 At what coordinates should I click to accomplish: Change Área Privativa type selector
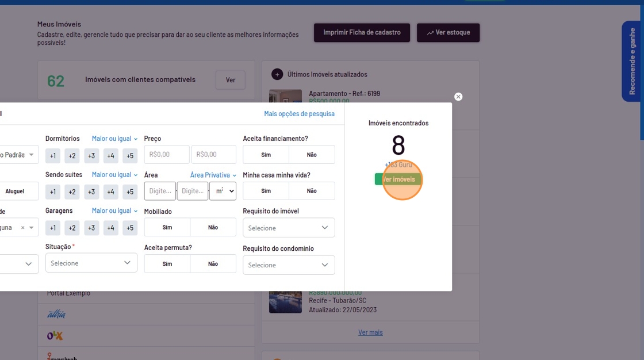pos(213,175)
